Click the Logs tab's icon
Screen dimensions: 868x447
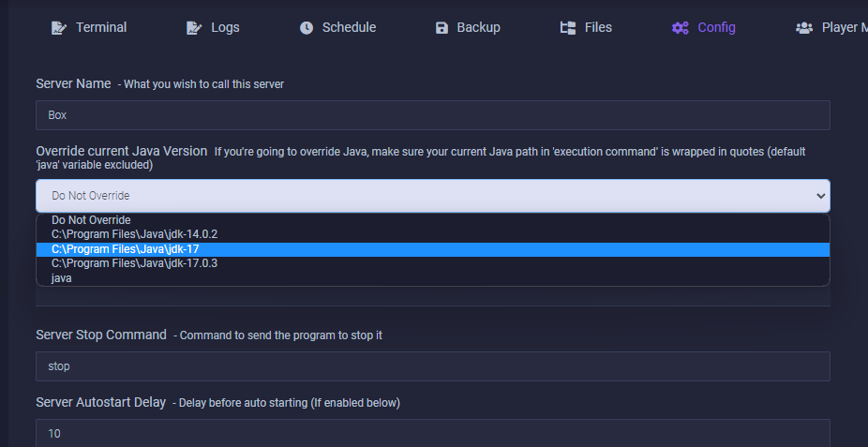[x=194, y=28]
